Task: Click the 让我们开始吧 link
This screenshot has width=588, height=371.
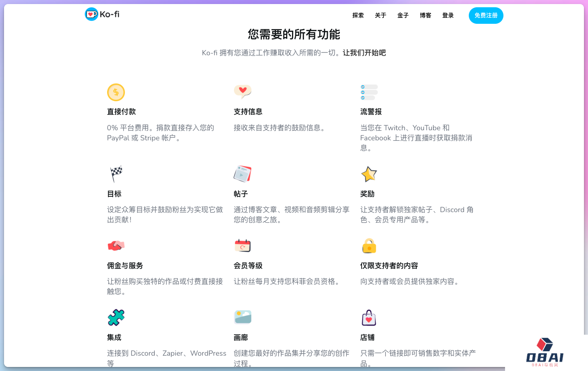Action: [364, 53]
